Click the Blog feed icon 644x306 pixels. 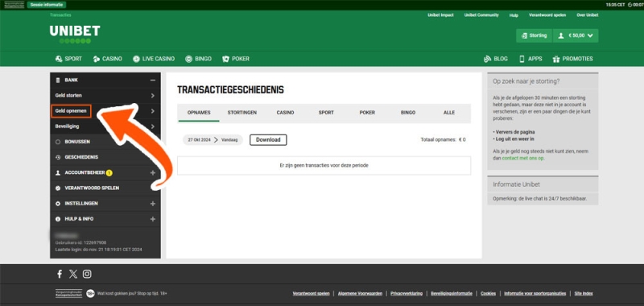pos(488,59)
